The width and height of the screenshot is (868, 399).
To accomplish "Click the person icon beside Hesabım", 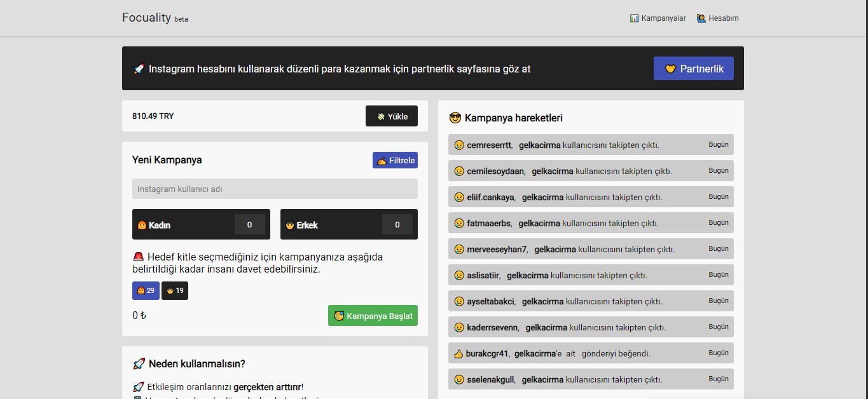I will click(x=701, y=18).
